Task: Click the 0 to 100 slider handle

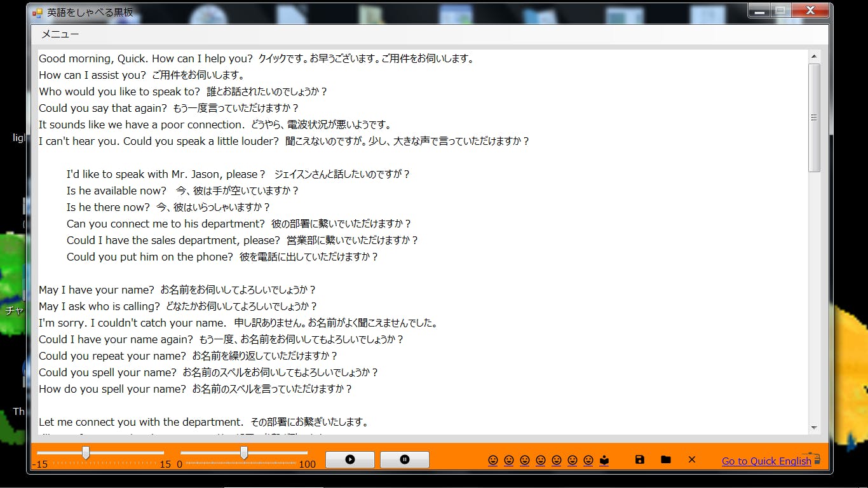Action: (x=244, y=452)
